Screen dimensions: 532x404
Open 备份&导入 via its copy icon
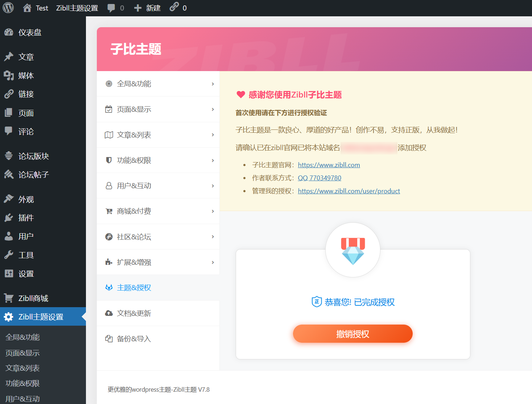pos(109,338)
